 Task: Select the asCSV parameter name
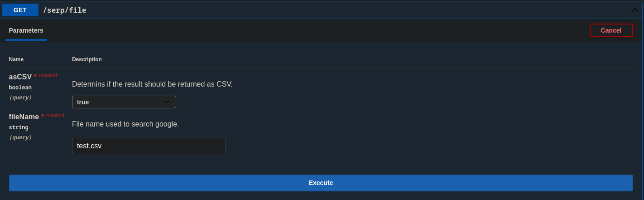tap(20, 77)
